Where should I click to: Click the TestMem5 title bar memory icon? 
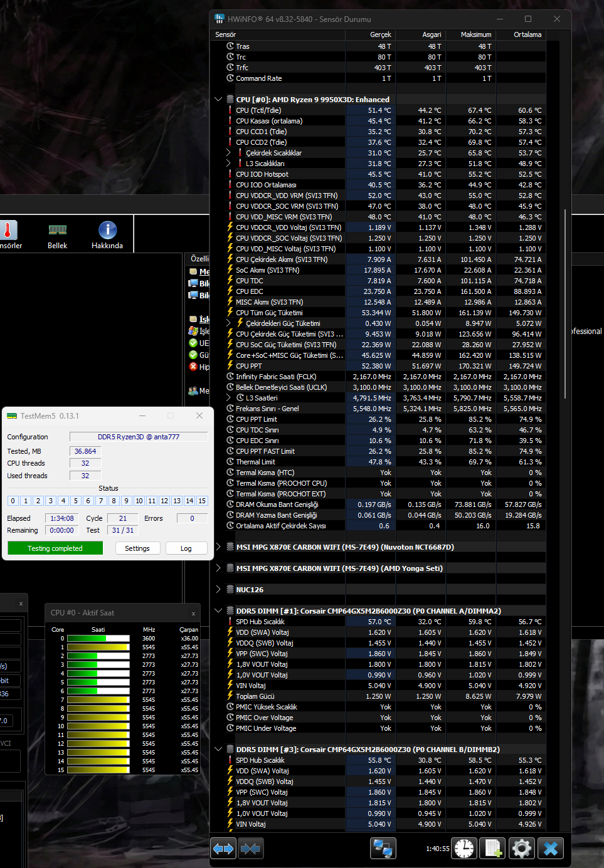pos(12,416)
